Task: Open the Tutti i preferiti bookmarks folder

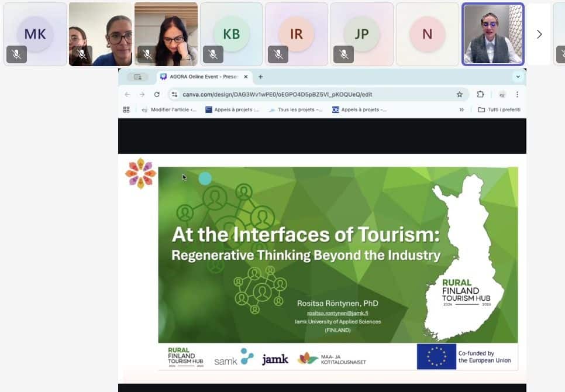Action: coord(498,109)
